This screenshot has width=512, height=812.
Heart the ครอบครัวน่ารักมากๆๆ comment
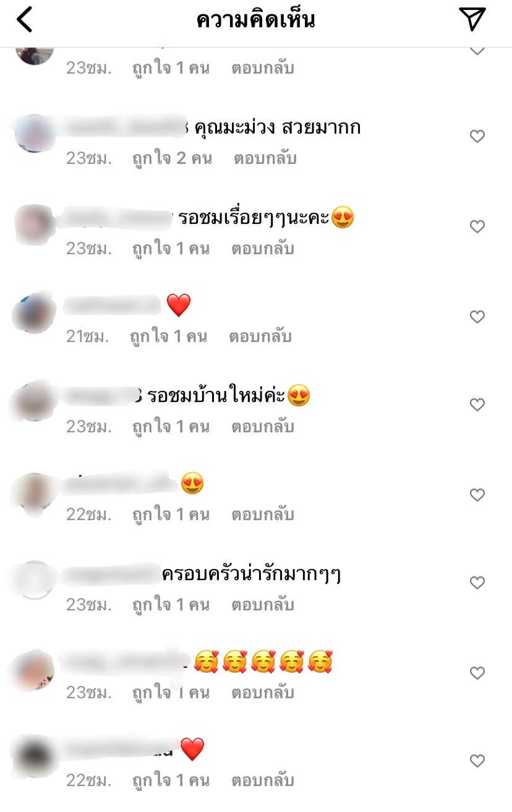477,583
